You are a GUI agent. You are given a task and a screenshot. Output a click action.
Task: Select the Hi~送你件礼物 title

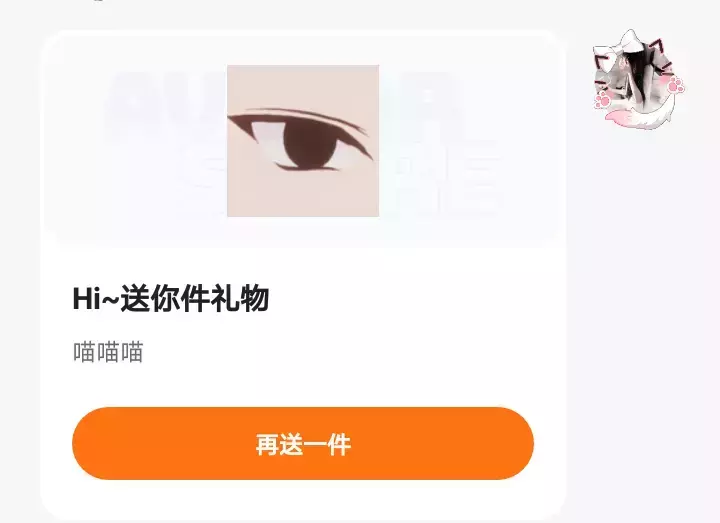coord(171,298)
